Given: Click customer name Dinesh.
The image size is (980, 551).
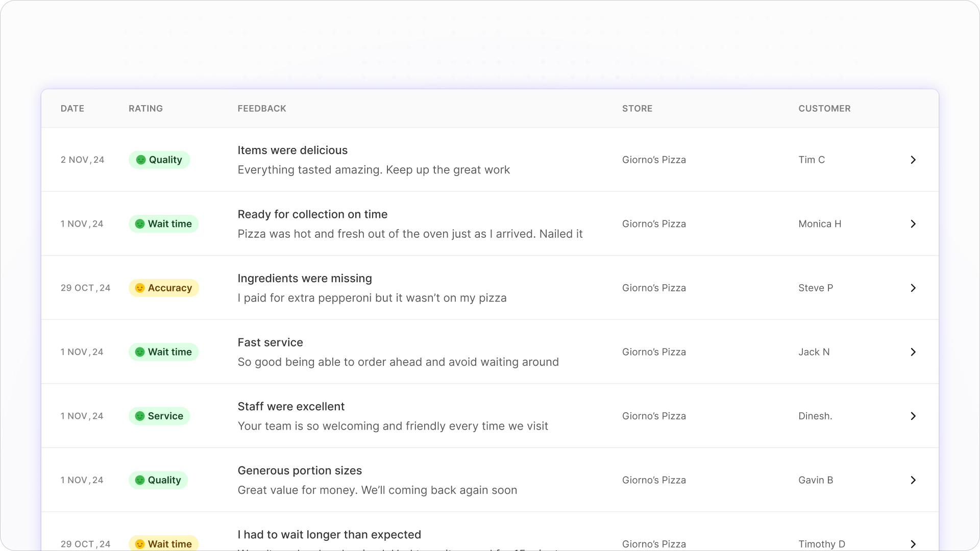Looking at the screenshot, I should coord(815,416).
